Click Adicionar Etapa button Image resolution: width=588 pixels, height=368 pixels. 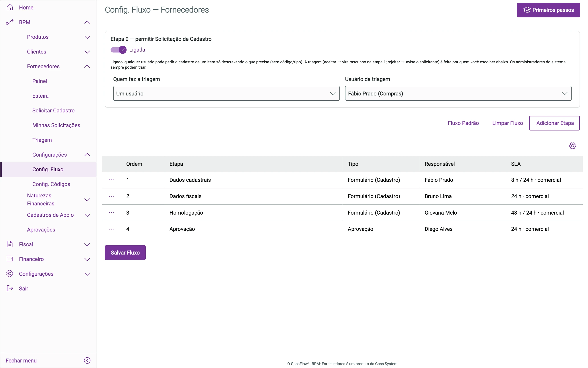(x=554, y=123)
